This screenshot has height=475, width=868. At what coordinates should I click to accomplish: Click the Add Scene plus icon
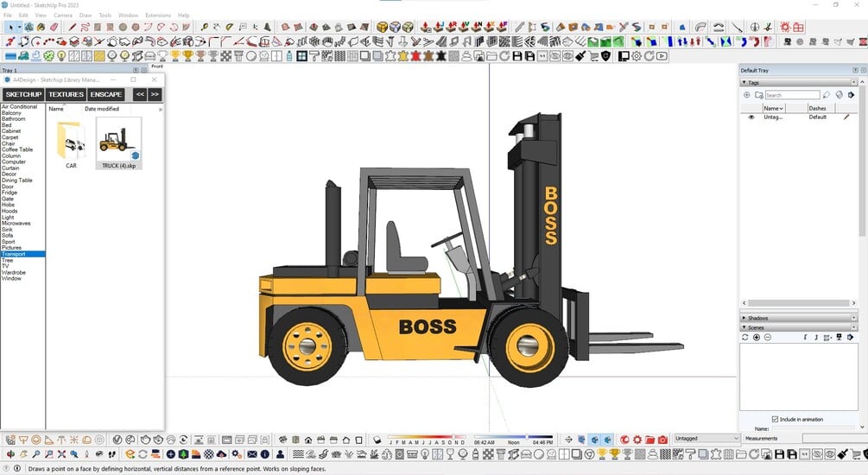[x=757, y=337]
